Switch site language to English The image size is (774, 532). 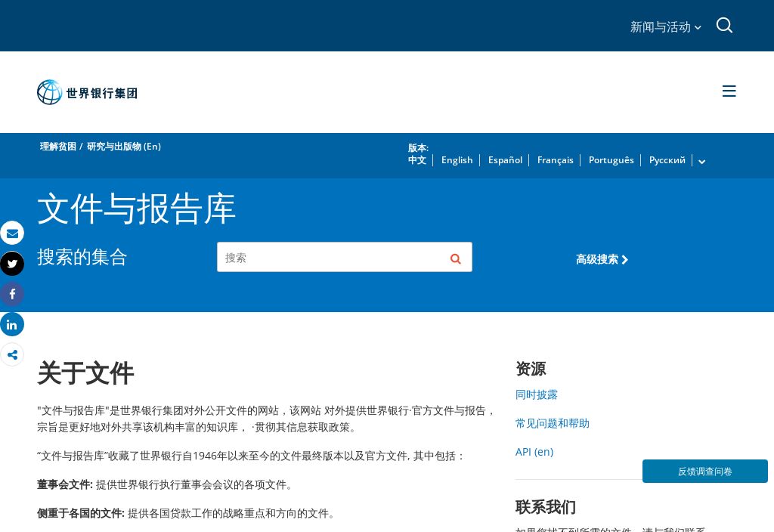coord(457,159)
